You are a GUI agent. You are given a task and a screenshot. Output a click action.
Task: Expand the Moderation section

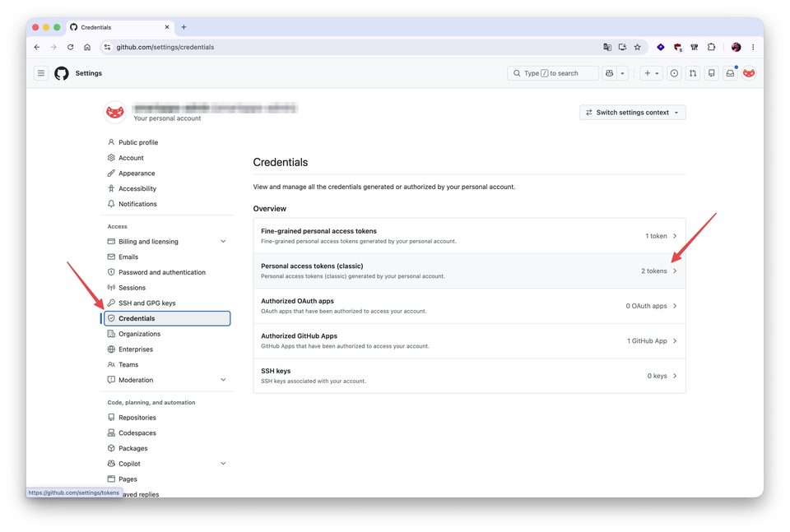(223, 380)
